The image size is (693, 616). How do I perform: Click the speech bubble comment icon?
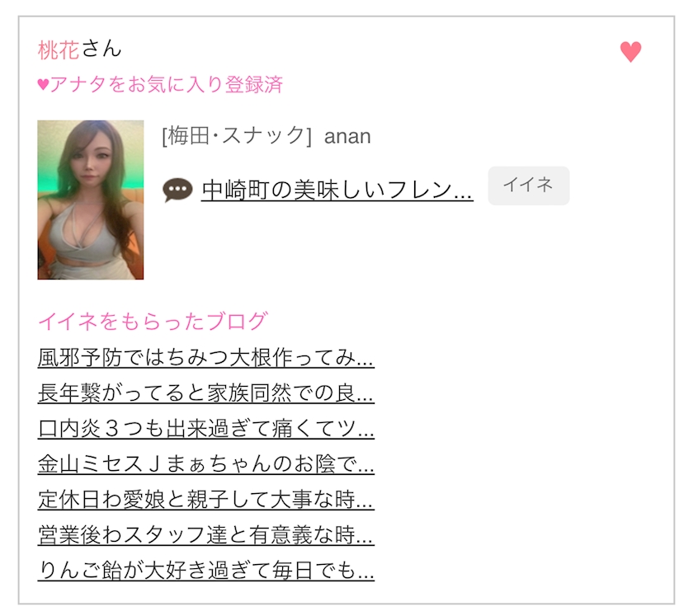177,190
